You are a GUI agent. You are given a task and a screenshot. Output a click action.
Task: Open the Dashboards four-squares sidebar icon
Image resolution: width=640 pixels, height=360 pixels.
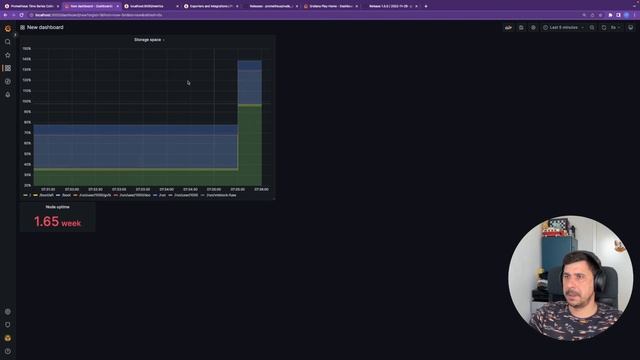point(8,68)
